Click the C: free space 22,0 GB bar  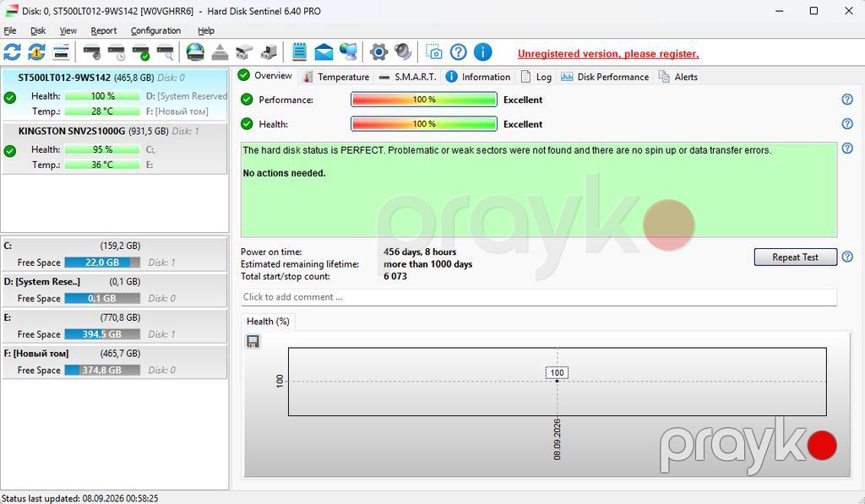click(x=102, y=263)
